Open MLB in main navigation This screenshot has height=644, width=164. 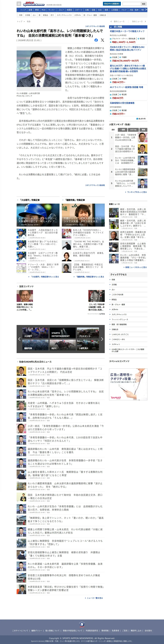point(44,10)
